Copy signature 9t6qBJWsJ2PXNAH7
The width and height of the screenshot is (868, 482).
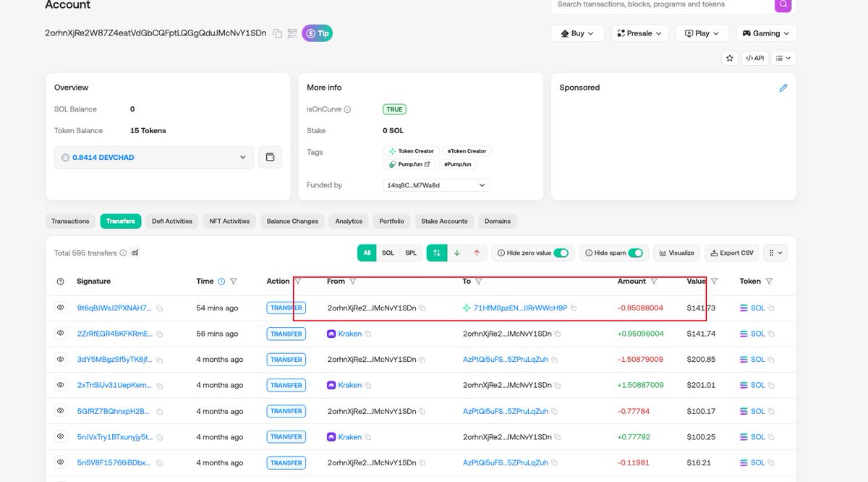160,308
